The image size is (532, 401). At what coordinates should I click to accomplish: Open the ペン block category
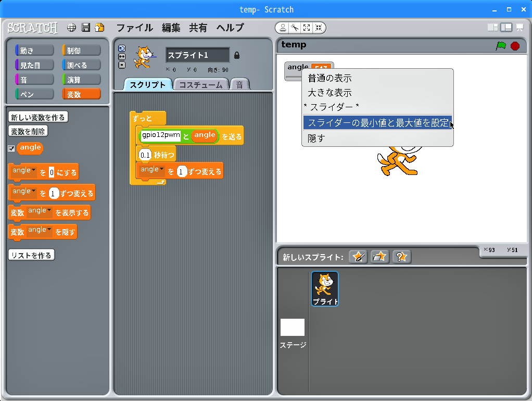[x=34, y=94]
